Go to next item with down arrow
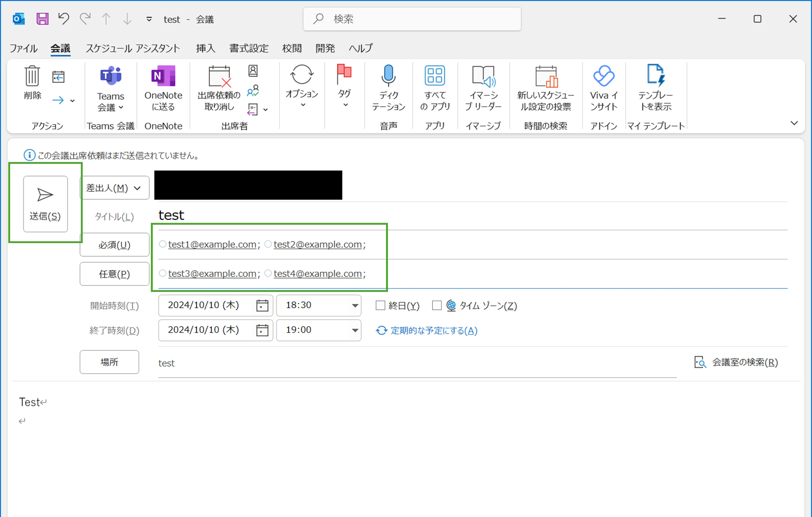Screen dimensions: 812x517 pyautogui.click(x=127, y=19)
